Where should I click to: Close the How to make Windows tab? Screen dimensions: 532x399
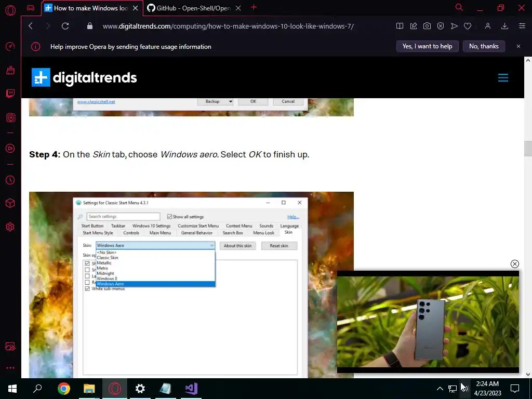pyautogui.click(x=136, y=8)
